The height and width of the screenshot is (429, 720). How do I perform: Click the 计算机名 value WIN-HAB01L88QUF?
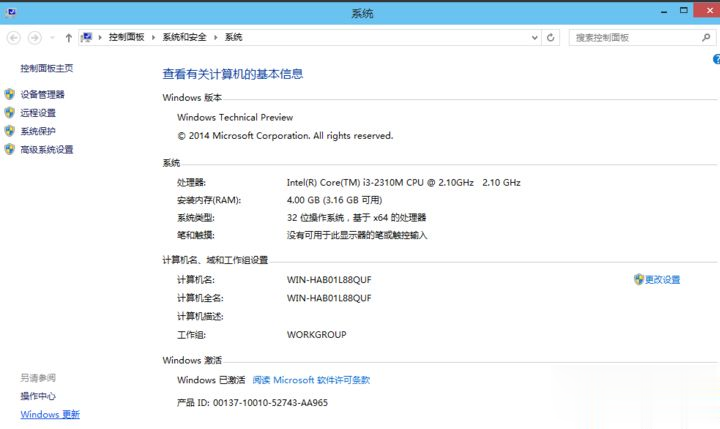[x=329, y=280]
